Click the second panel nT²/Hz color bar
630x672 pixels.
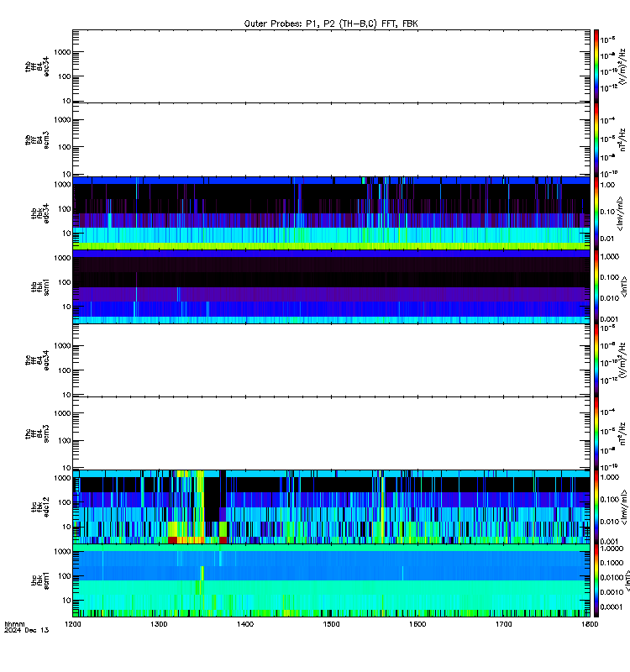[596, 139]
